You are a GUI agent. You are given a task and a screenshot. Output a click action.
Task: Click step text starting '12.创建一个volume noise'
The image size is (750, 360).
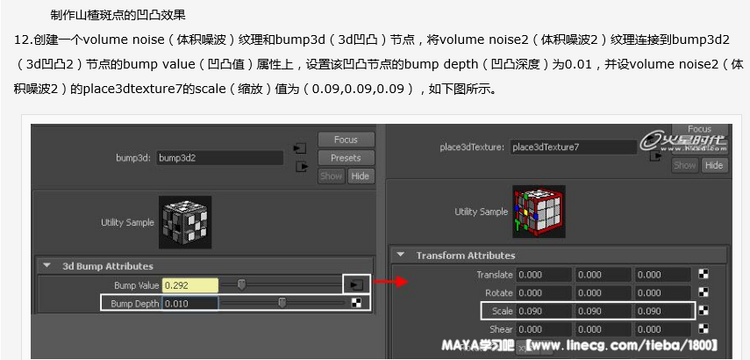tap(378, 65)
